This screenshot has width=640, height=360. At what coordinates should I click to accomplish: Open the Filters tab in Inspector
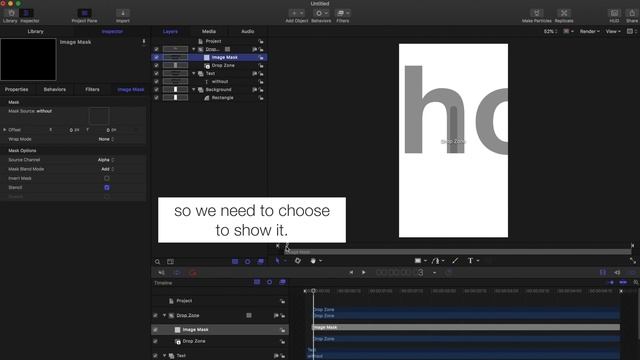pos(92,89)
